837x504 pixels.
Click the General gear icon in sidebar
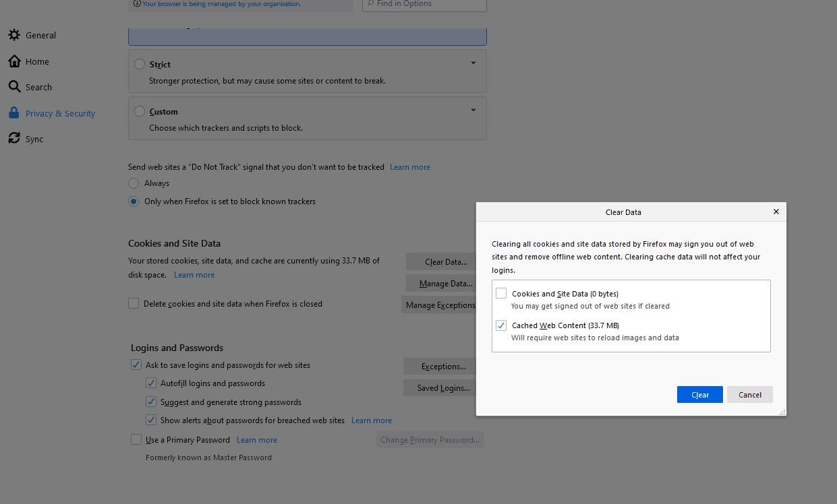click(x=14, y=35)
